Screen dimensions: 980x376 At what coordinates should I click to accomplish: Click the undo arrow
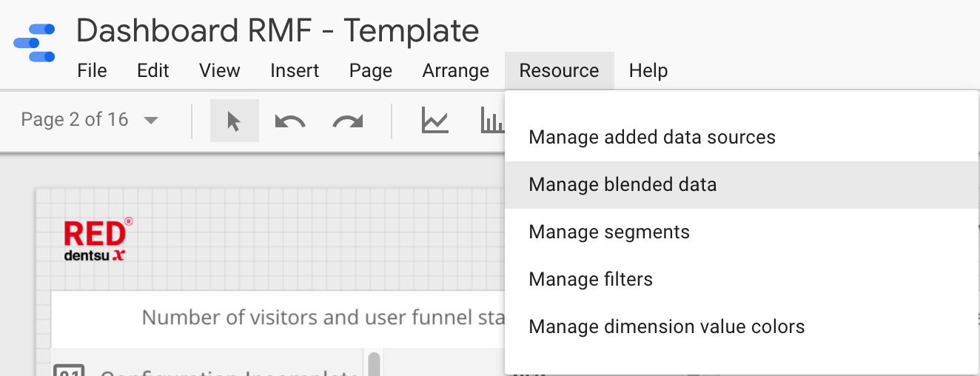[x=289, y=121]
